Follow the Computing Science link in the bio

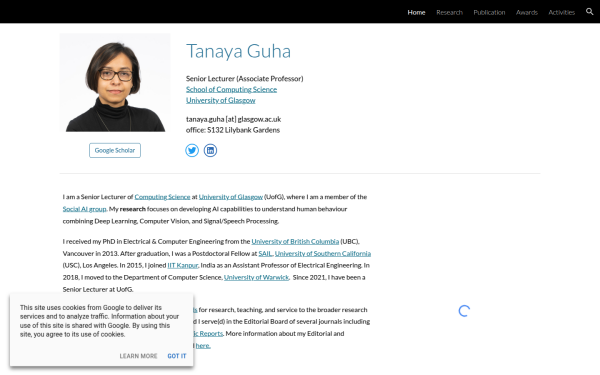(162, 197)
